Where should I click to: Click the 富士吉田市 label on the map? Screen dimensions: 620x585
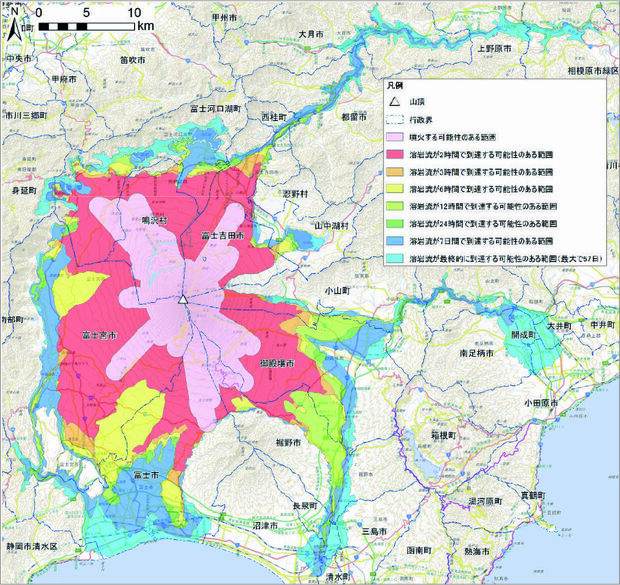point(222,235)
